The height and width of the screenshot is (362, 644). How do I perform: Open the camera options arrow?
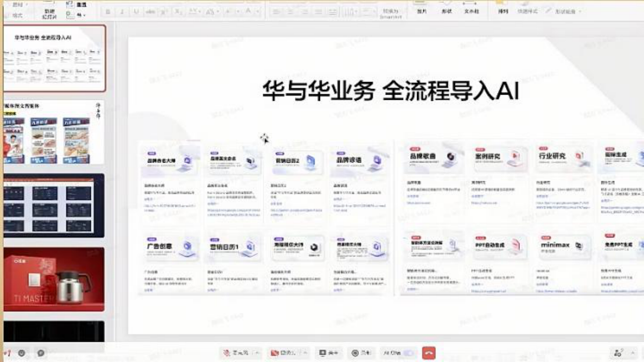[304, 353]
